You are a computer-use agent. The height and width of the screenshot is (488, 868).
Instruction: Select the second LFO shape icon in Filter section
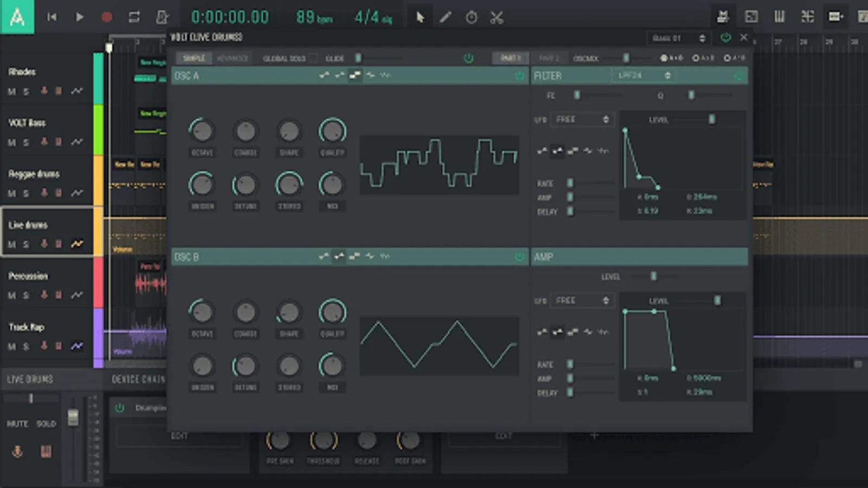coord(557,151)
